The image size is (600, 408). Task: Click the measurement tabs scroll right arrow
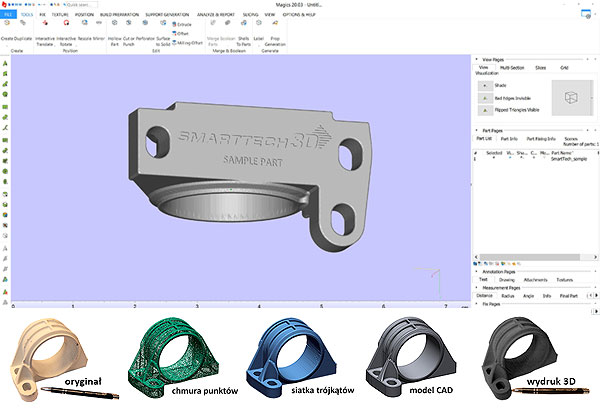(596, 295)
